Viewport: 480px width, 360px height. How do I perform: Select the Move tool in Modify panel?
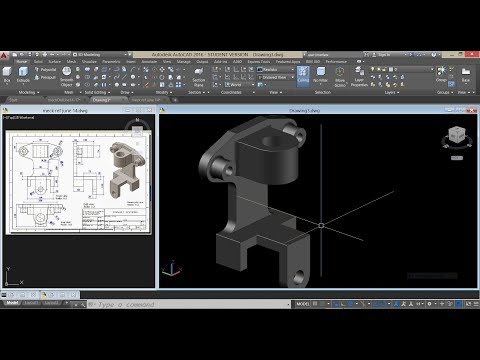pyautogui.click(x=162, y=69)
